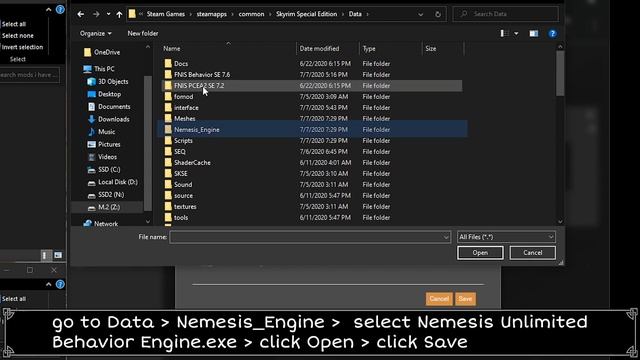Viewport: 640px width, 360px height.
Task: Click Select none in background window
Action: (x=18, y=36)
